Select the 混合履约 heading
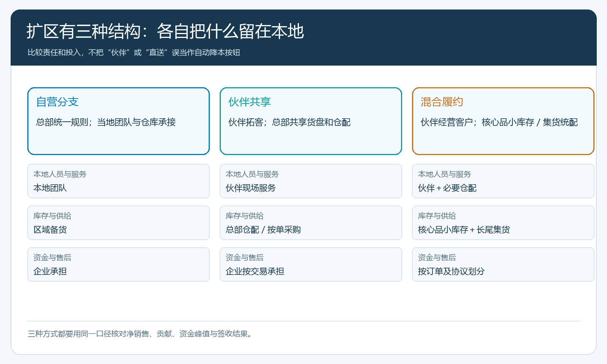This screenshot has height=364, width=607. point(442,102)
